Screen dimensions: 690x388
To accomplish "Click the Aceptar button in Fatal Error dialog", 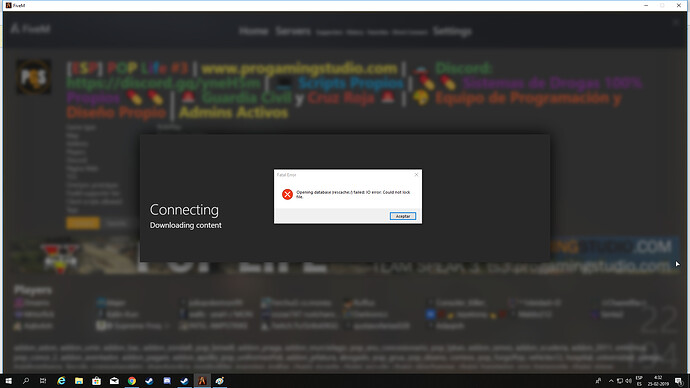I will click(x=403, y=216).
